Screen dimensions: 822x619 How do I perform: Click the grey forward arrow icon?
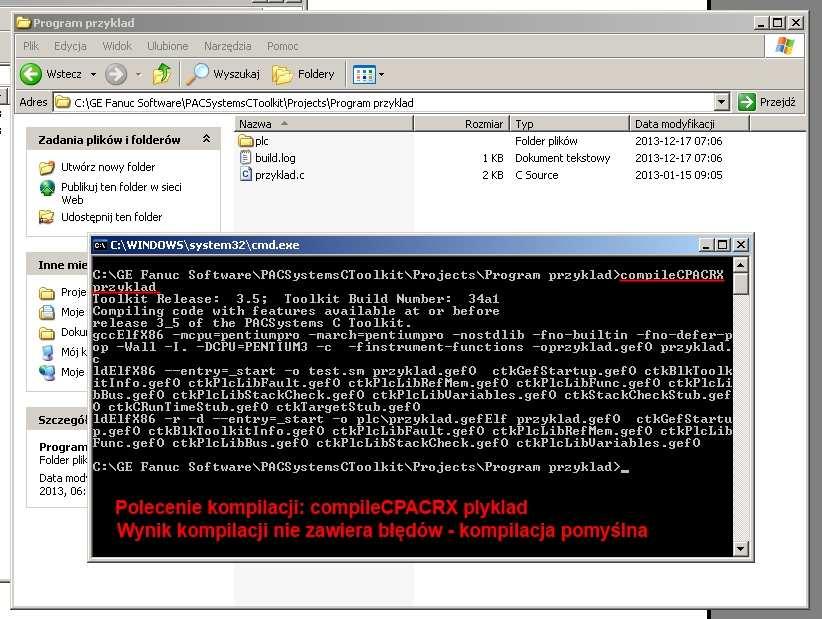(116, 74)
